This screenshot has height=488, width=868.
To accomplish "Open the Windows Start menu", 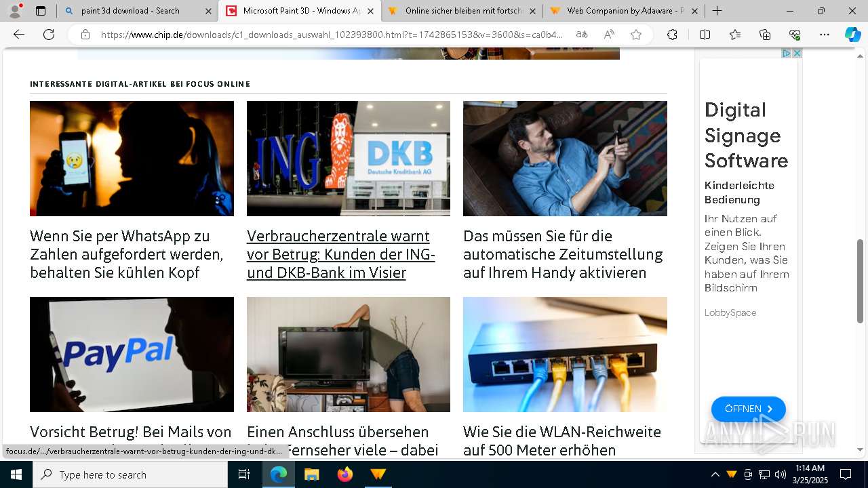I will pos(16,474).
